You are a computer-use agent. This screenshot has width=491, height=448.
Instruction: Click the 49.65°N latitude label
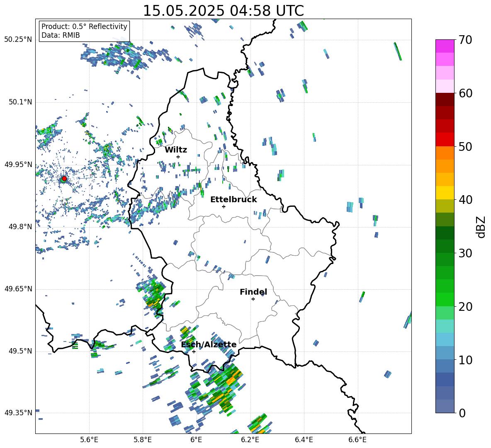point(18,289)
